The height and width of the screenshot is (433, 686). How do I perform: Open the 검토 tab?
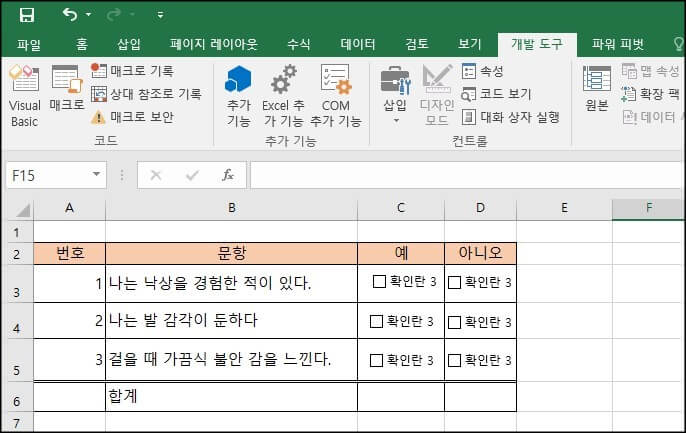[x=416, y=44]
